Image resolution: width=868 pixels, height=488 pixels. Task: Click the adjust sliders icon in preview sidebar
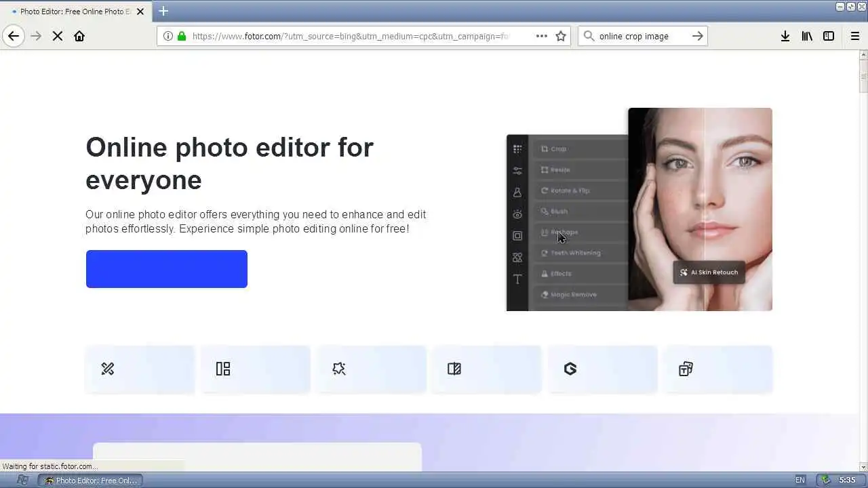click(517, 171)
